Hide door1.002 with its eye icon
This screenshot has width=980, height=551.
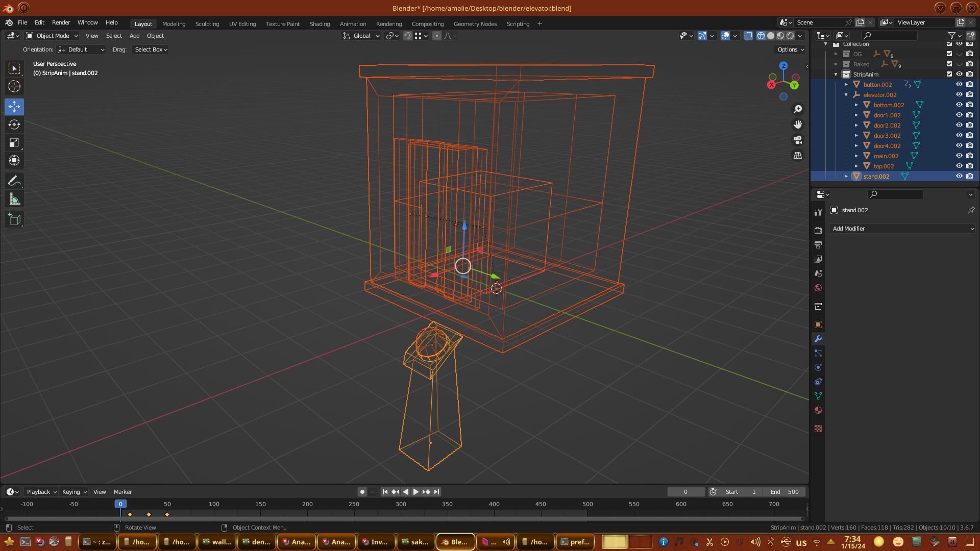(x=959, y=115)
